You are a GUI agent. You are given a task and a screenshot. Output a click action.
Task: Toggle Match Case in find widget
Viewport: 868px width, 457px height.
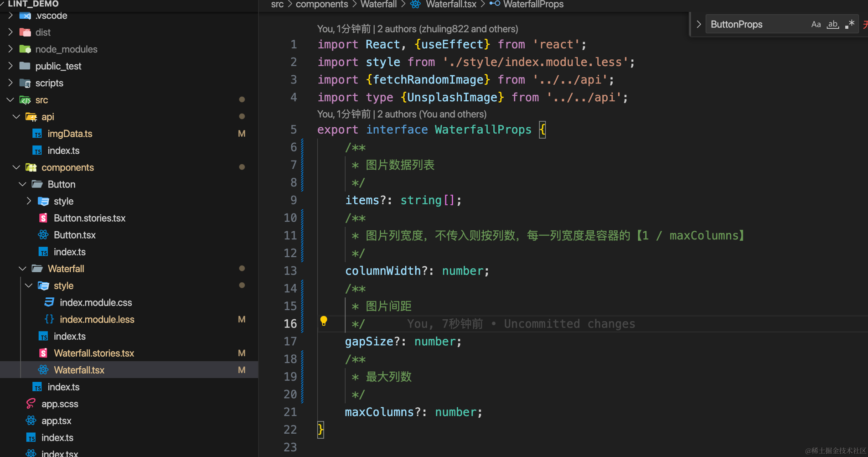click(816, 25)
